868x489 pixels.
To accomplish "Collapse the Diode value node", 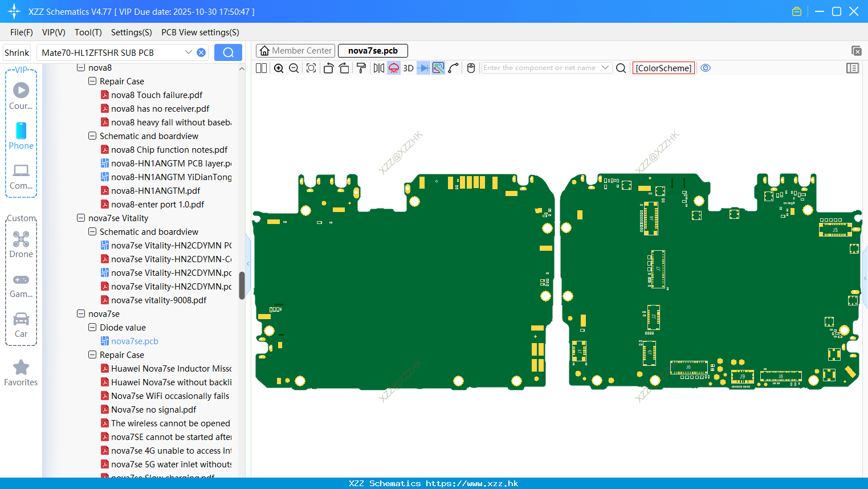I will (92, 327).
